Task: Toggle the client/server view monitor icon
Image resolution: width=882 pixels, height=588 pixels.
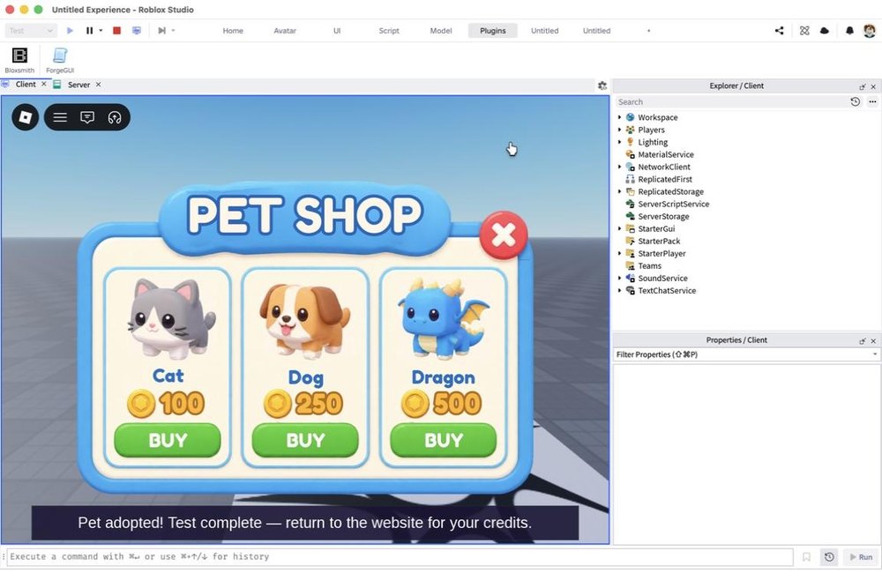Action: coord(137,30)
